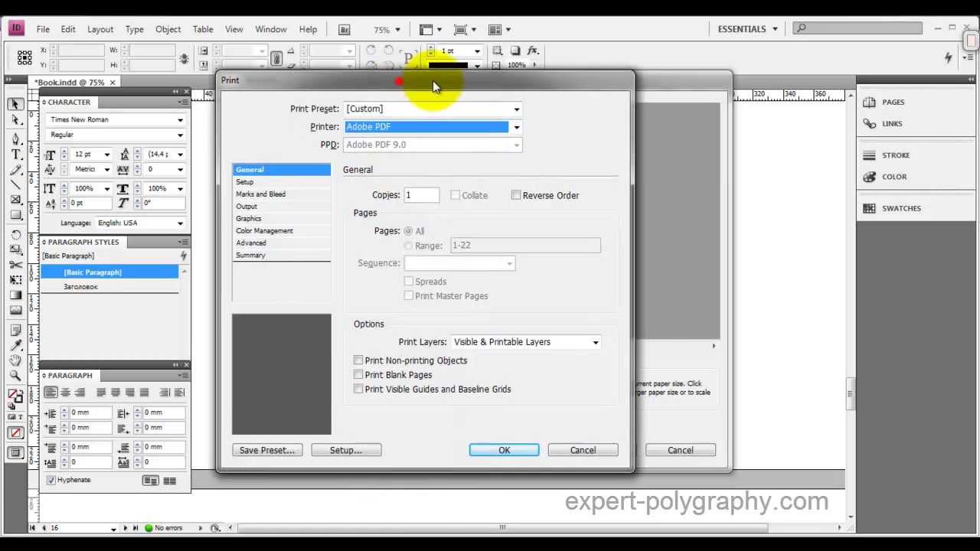
Task: Click OK in the Print dialog
Action: (x=504, y=450)
